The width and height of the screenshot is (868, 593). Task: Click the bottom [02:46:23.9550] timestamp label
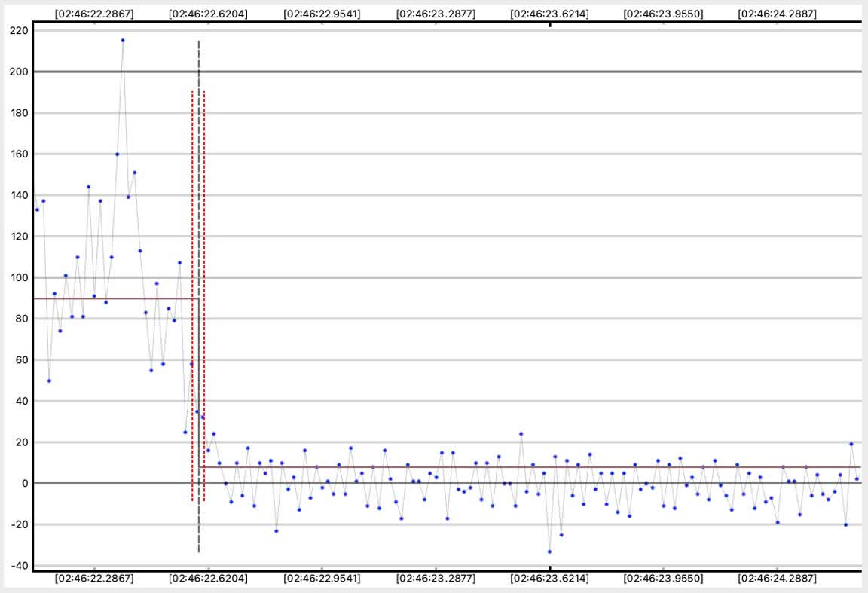point(663,579)
